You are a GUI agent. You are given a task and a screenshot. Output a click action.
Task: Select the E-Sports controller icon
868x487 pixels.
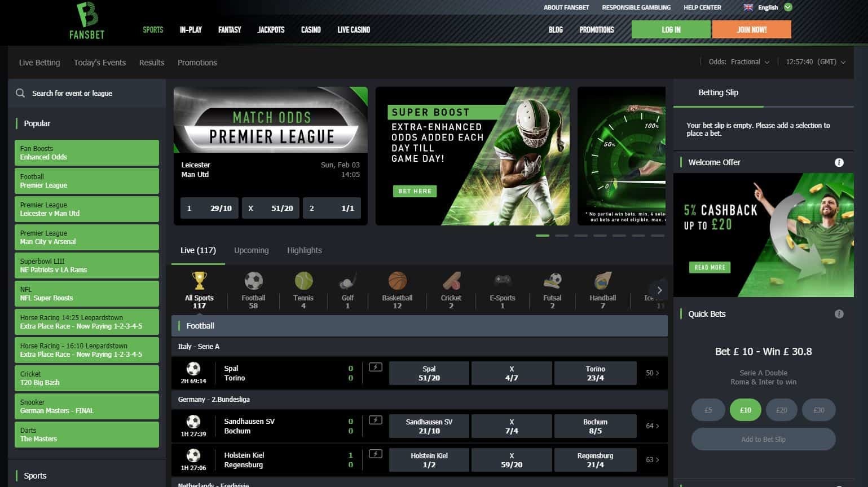click(x=503, y=280)
